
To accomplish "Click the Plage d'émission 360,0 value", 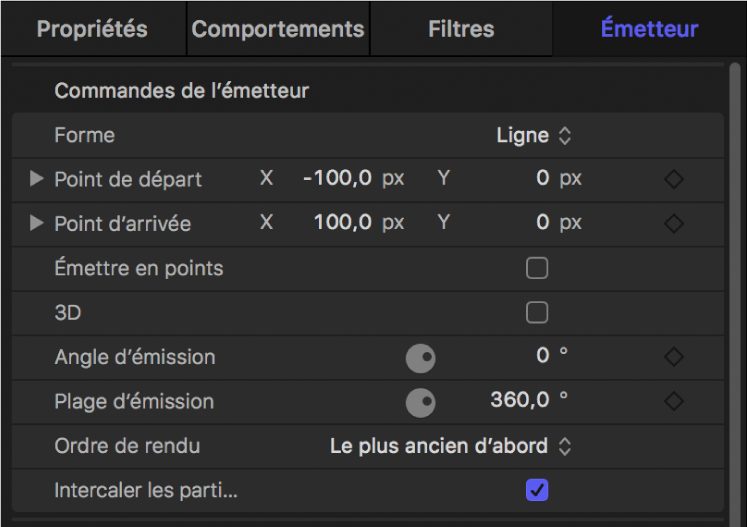I will [520, 401].
